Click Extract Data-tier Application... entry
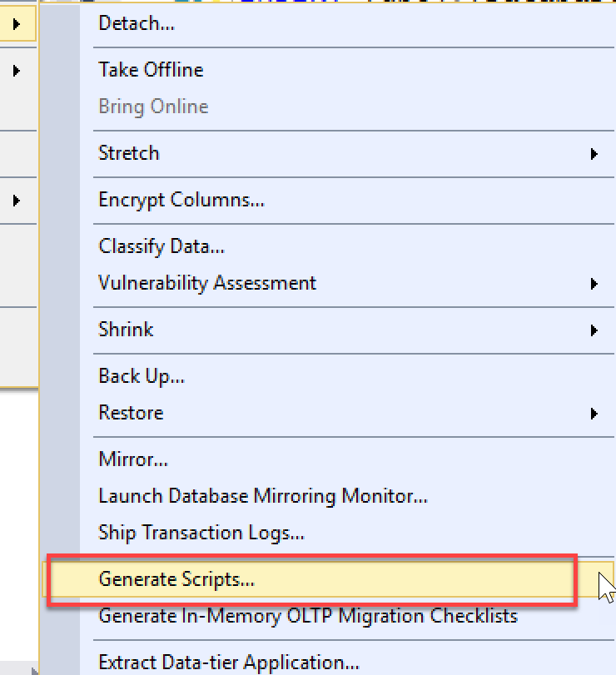 (x=229, y=663)
